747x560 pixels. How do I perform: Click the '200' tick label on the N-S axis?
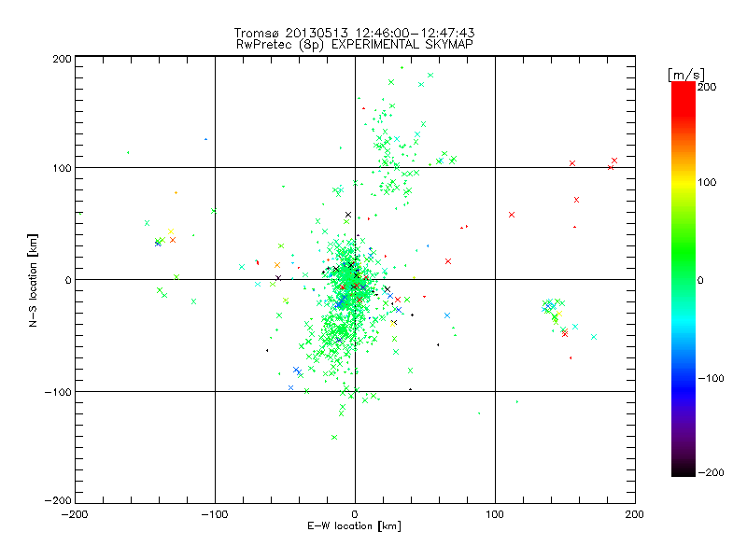pos(62,59)
